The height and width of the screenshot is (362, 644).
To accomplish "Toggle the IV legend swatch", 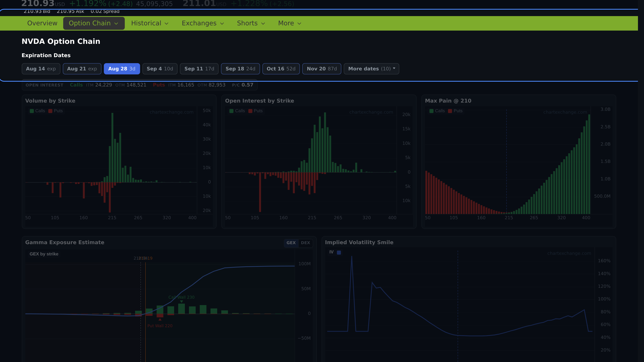I will 339,253.
